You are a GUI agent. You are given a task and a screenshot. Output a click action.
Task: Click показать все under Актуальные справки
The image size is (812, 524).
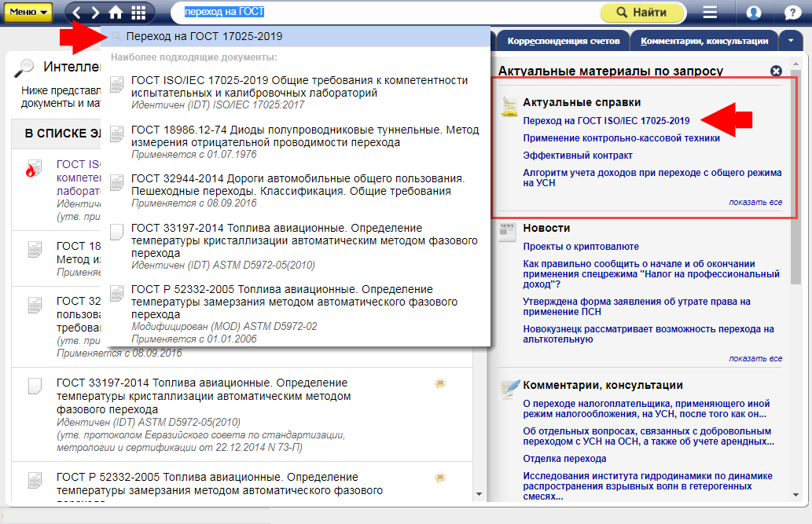click(755, 203)
